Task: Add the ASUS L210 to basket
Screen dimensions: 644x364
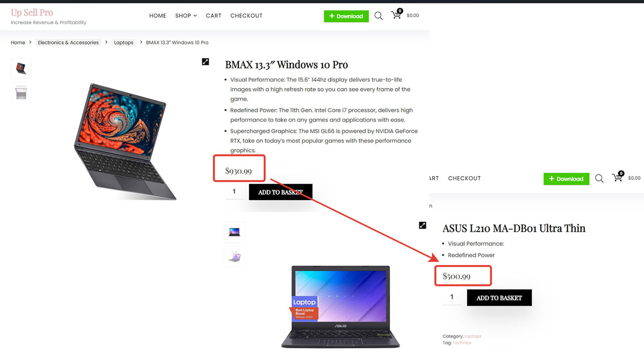Action: click(499, 298)
